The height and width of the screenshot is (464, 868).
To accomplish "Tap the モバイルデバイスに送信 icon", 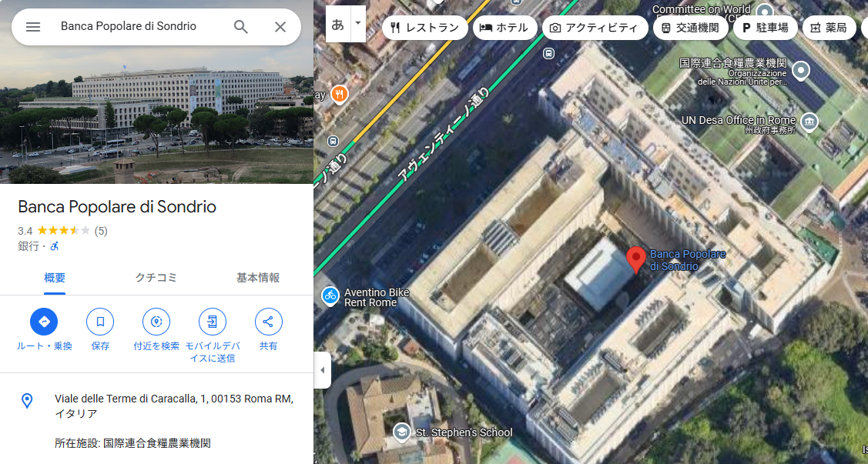I will click(213, 322).
